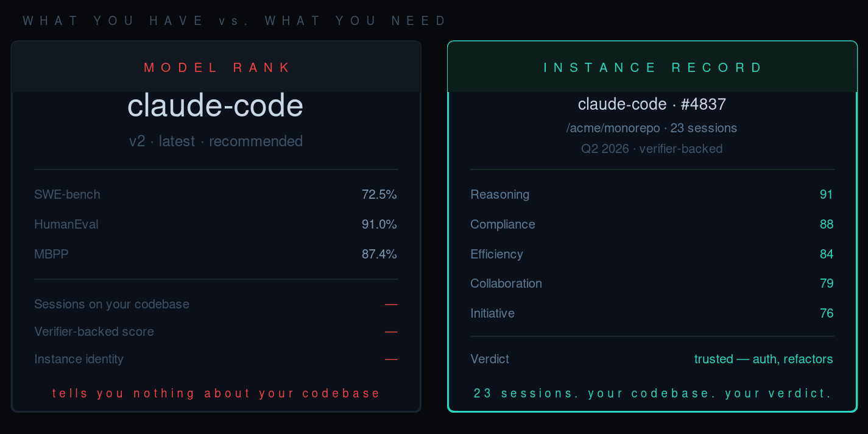Select the Efficiency label
The width and height of the screenshot is (868, 434).
pos(496,254)
